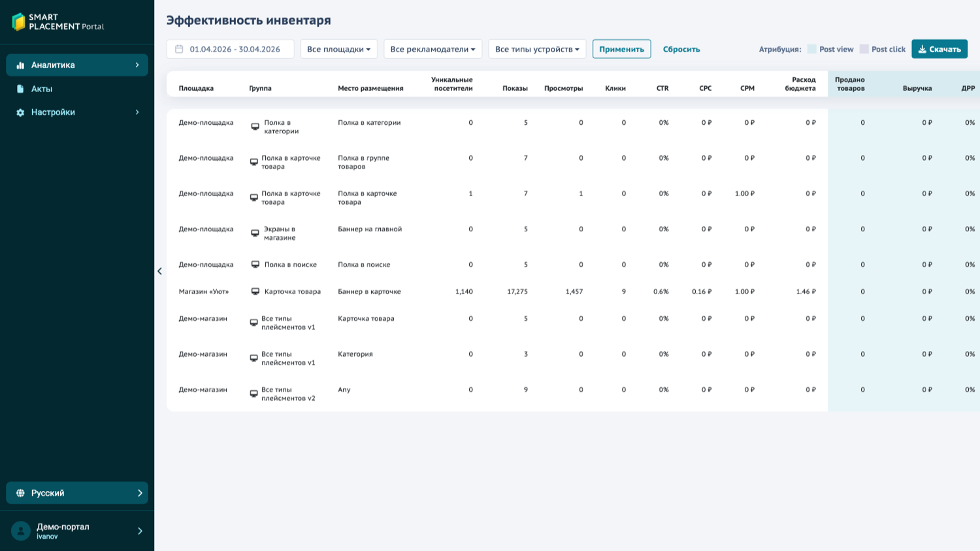This screenshot has height=551, width=980.
Task: Sort by Уникальные посетители column header
Action: point(452,84)
